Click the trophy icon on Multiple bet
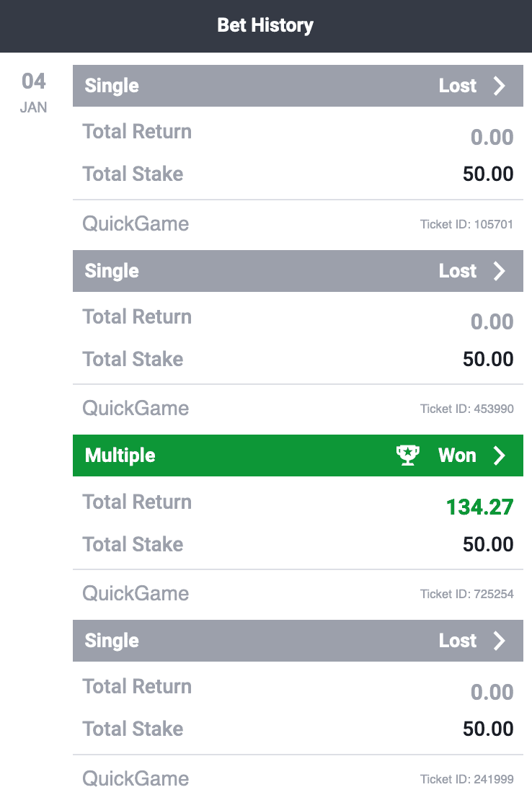 [x=407, y=455]
